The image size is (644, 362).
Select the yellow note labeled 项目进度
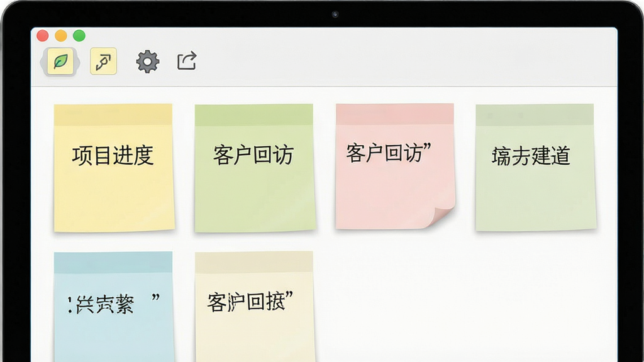point(114,167)
